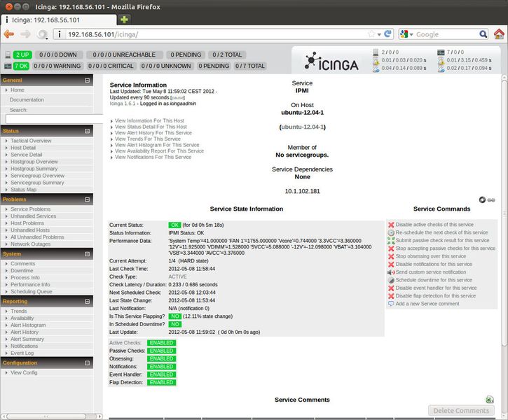Click View Trends For This Service
The height and width of the screenshot is (420, 508).
[x=148, y=139]
